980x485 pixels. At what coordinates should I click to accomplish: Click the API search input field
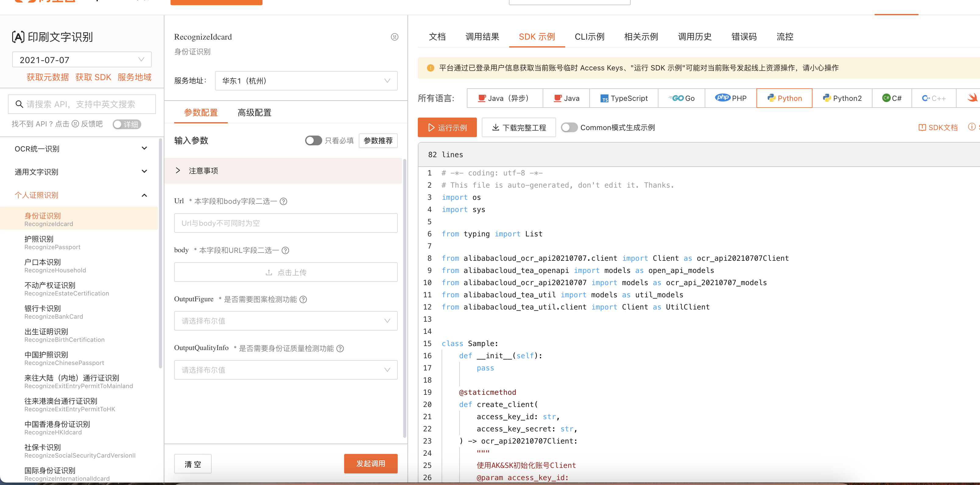point(82,104)
